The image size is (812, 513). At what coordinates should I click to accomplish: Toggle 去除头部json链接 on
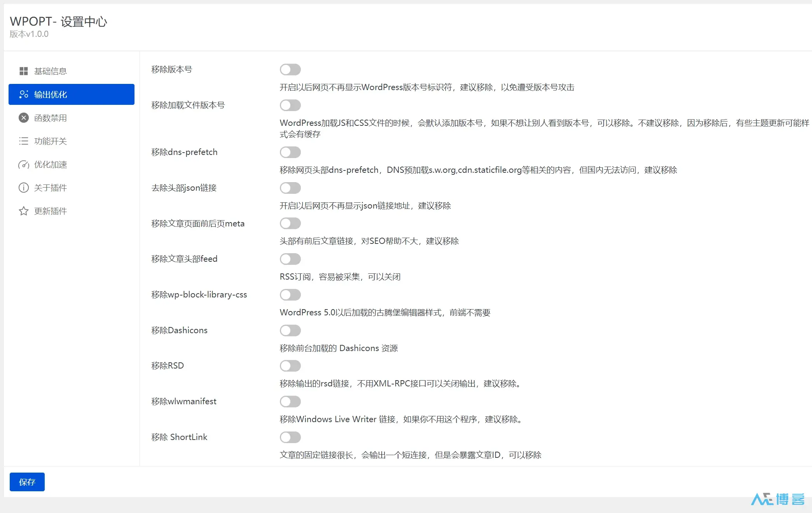pos(290,188)
